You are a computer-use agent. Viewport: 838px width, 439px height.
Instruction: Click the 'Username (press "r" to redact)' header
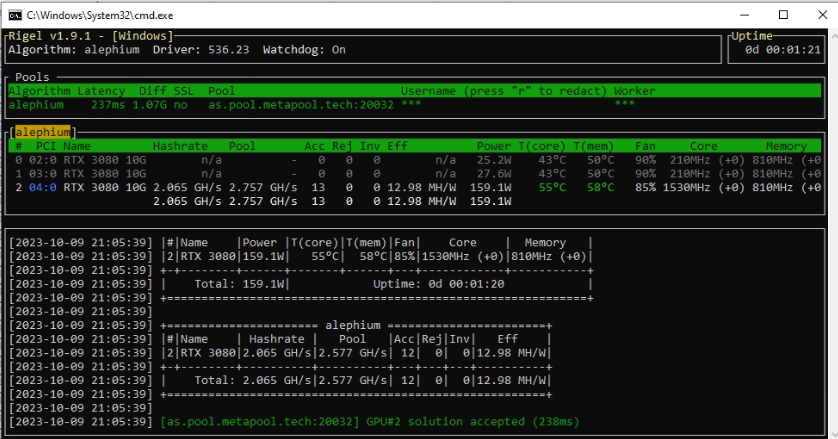point(503,91)
